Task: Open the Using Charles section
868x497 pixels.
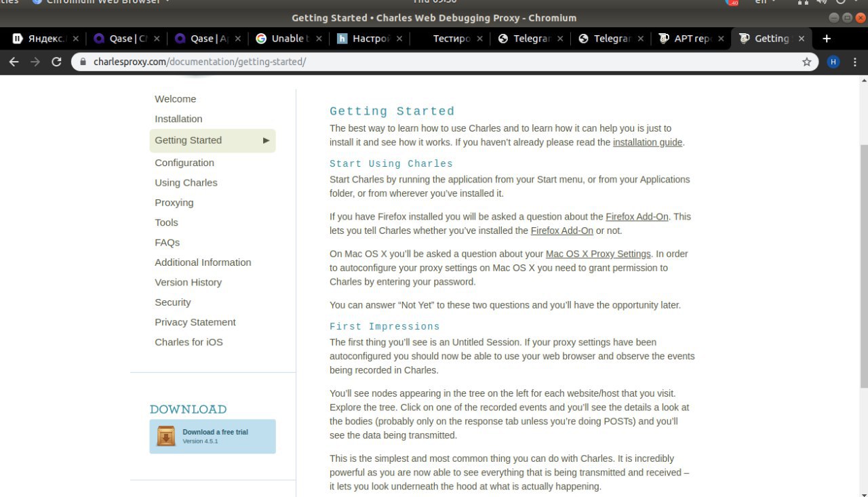Action: 186,182
